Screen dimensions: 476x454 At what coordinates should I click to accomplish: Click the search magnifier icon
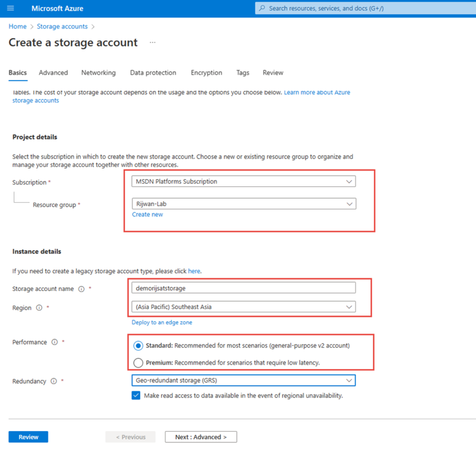(262, 8)
